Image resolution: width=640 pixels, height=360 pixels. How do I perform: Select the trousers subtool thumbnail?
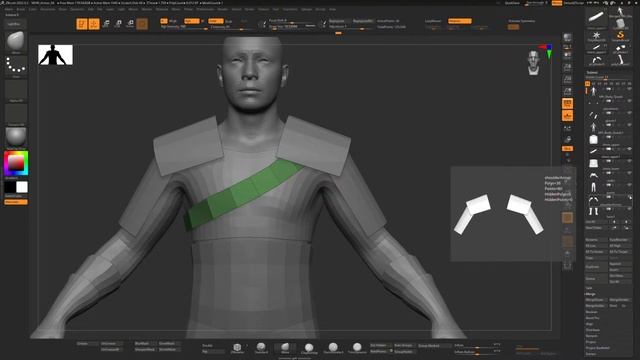click(593, 187)
